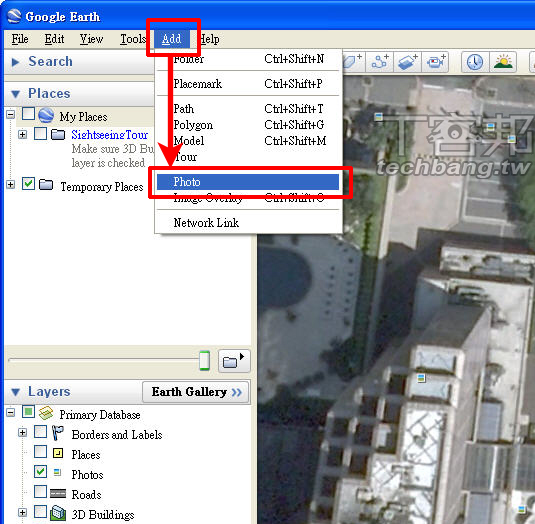
Task: Expand the Search panel
Action: (15, 62)
